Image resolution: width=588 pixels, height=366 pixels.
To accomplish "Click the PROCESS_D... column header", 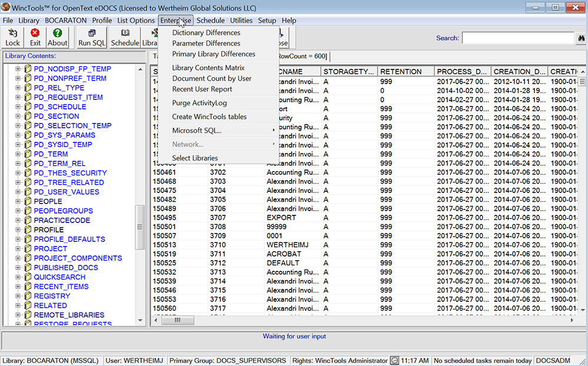I will 463,71.
